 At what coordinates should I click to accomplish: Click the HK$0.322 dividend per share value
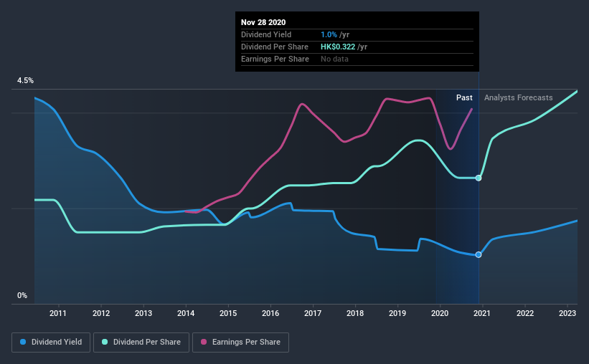[x=338, y=47]
